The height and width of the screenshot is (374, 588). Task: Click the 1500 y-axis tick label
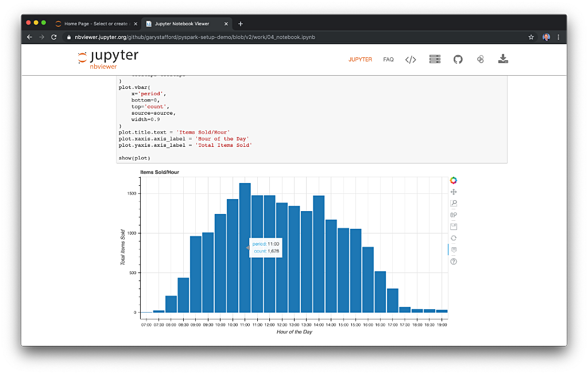pyautogui.click(x=132, y=194)
